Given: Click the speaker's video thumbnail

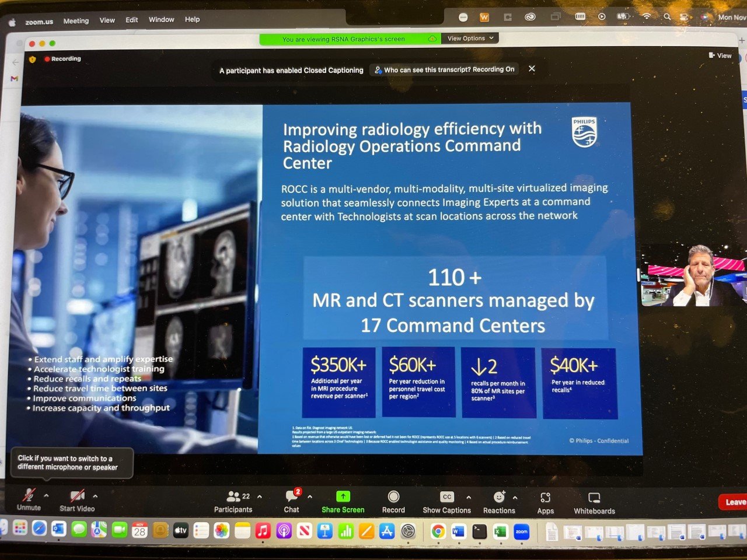Looking at the screenshot, I should click(x=693, y=275).
